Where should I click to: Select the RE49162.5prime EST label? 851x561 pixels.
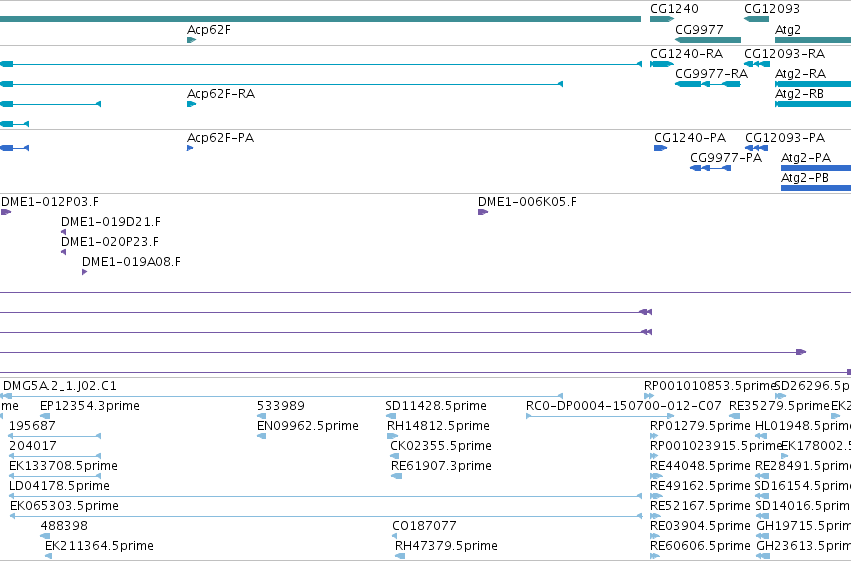tap(700, 486)
